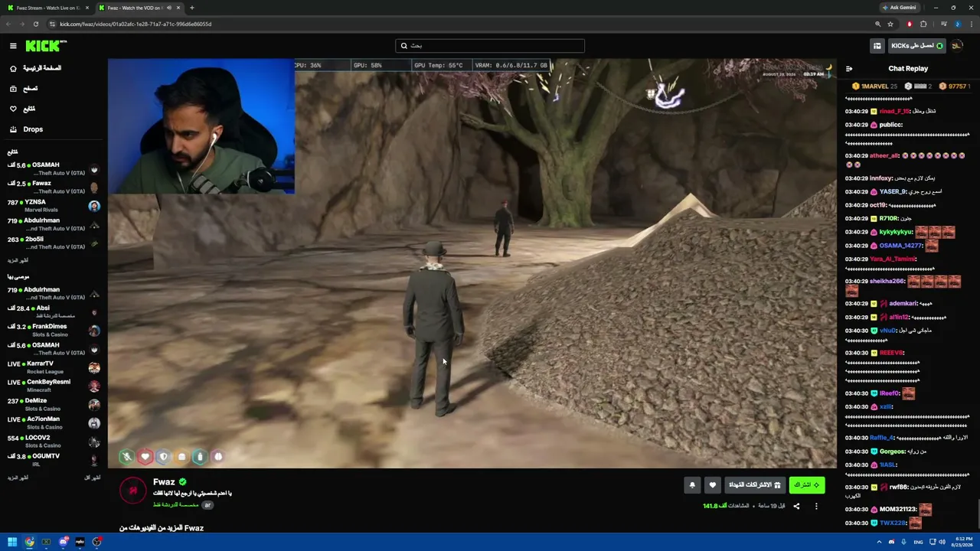Viewport: 980px width, 551px height.
Task: Open the leaderboard icon beside Get KICKs
Action: click(x=877, y=46)
